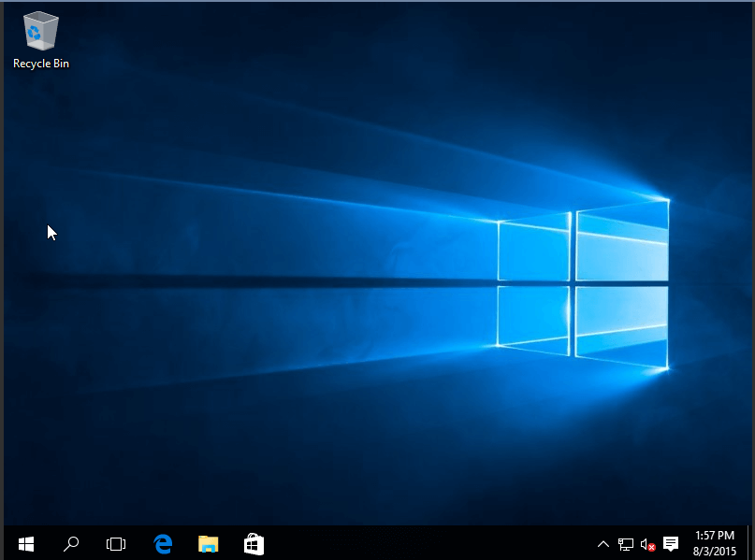Viewport: 755px width, 560px height.
Task: Expand the hidden tray icons chevron
Action: pyautogui.click(x=603, y=543)
